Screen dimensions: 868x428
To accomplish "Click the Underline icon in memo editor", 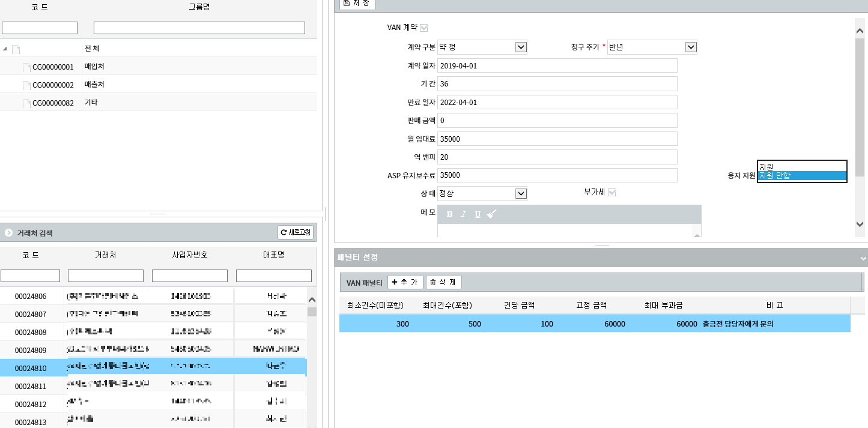I will [x=478, y=214].
